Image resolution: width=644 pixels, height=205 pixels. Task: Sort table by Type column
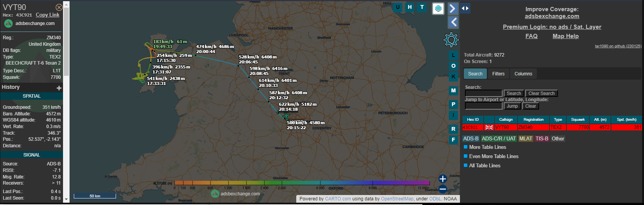click(x=558, y=120)
